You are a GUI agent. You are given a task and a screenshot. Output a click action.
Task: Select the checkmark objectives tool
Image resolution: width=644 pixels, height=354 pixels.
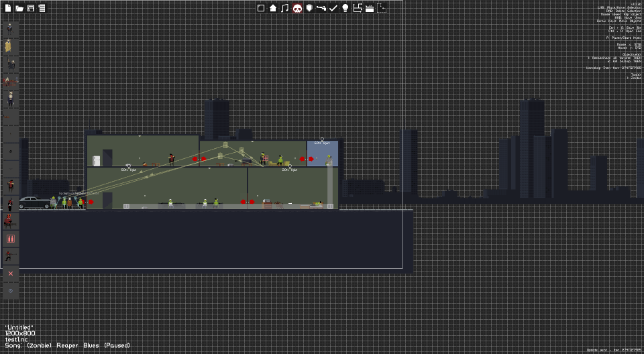click(x=333, y=8)
